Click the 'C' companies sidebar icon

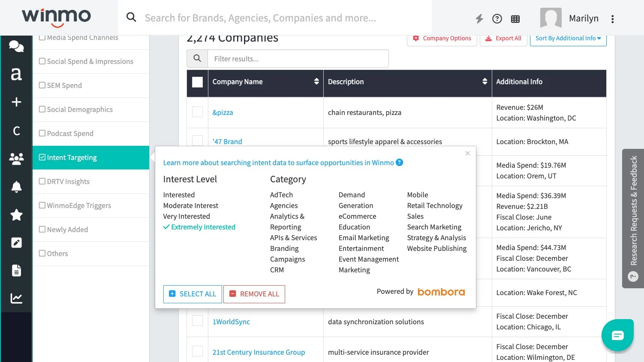16,130
